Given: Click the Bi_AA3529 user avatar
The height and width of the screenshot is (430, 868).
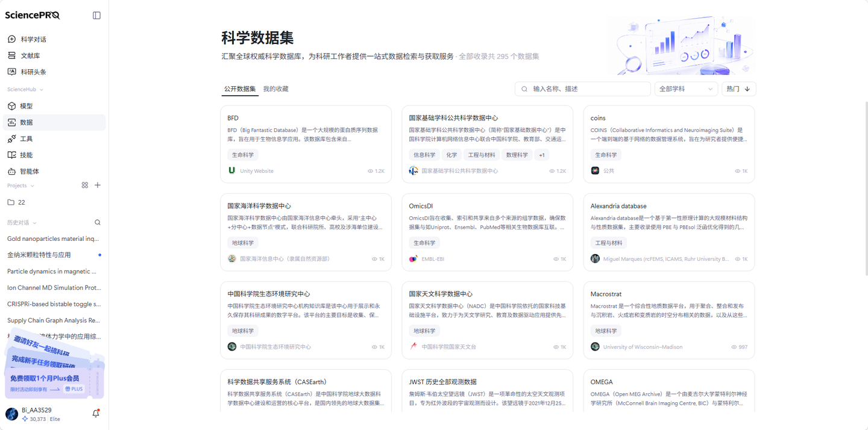Looking at the screenshot, I should [11, 414].
